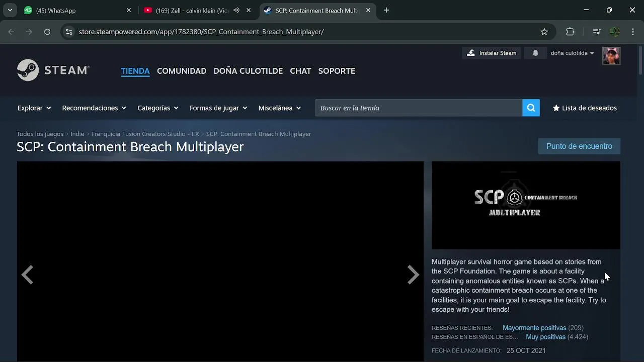Open DOÑA CULOTILDE menu

(x=248, y=71)
